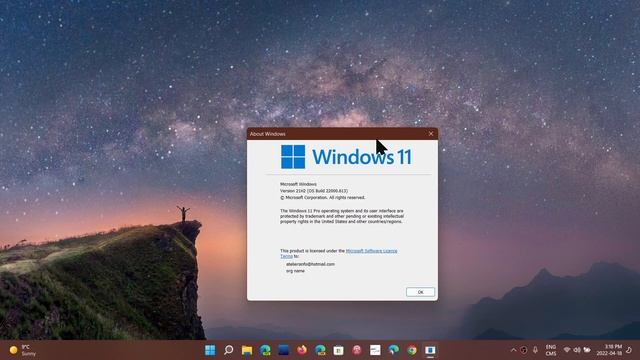Close the About Windows dialog
The image size is (640, 360).
431,133
